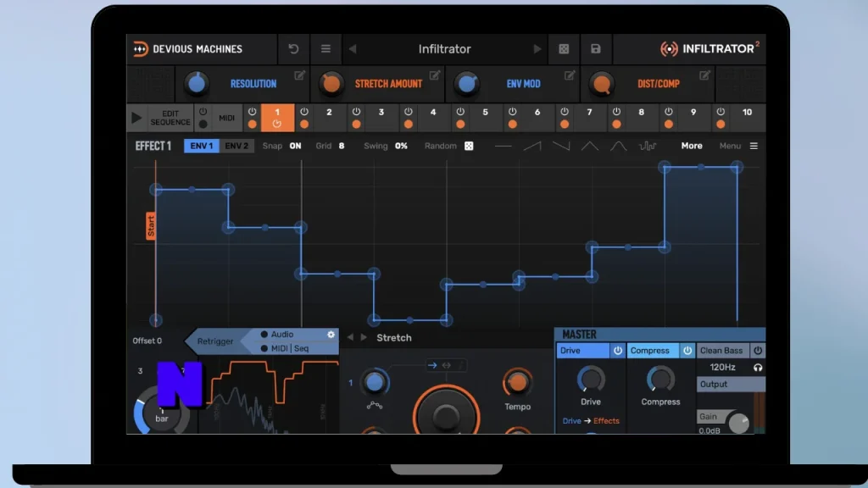Click the Clean Bass headphones solo icon

758,368
